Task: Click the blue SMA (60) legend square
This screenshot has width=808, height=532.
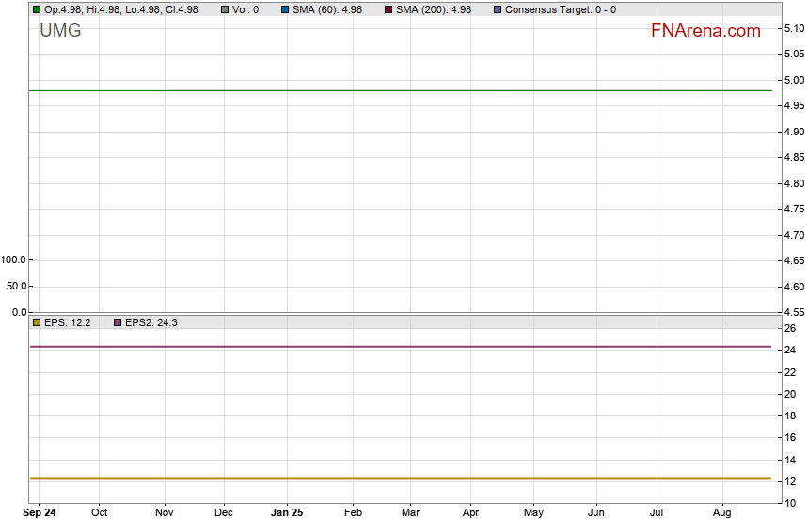Action: click(x=285, y=9)
